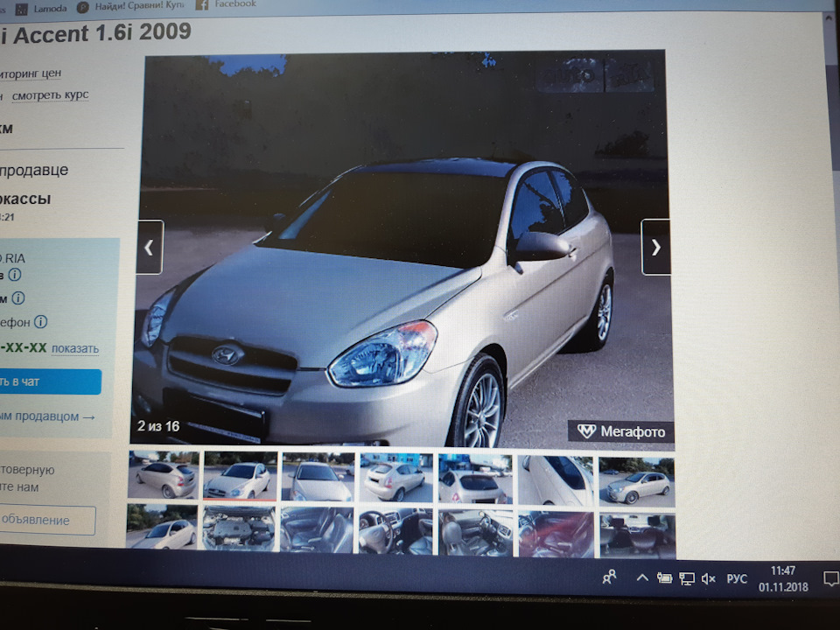Select the second-row first thumbnail with the side profile
This screenshot has height=630, width=840.
[x=162, y=526]
